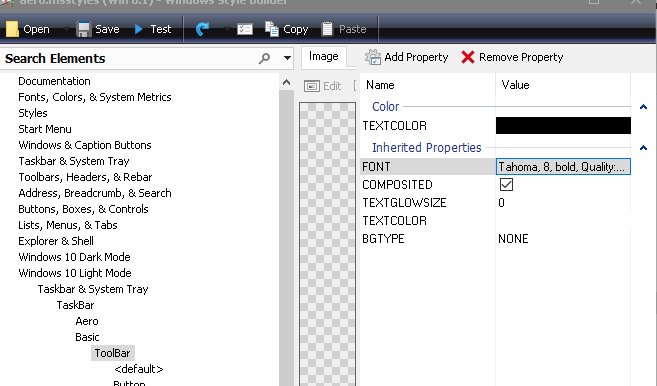Screen dimensions: 657x386
Task: Select the ToolBar tree node
Action: (112, 353)
